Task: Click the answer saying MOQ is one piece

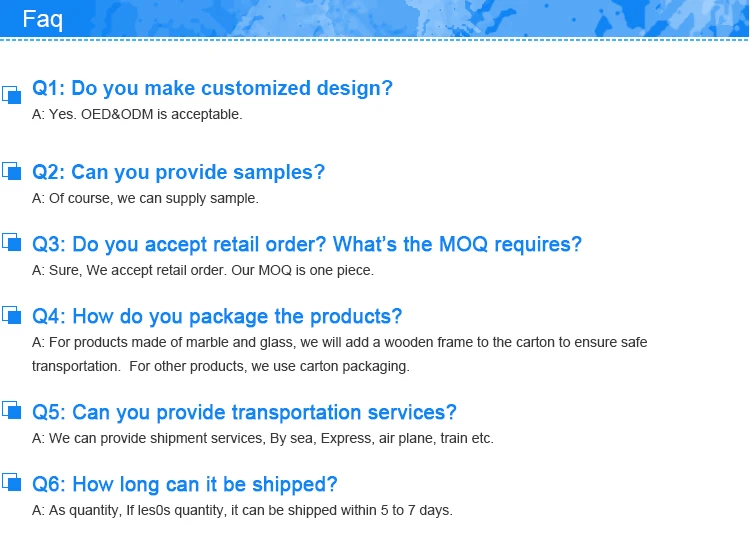Action: (x=203, y=270)
